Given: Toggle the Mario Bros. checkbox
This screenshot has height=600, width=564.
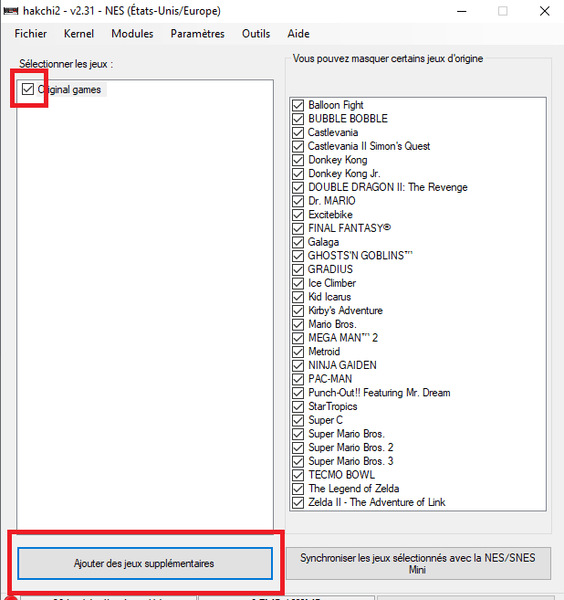Looking at the screenshot, I should pos(298,324).
